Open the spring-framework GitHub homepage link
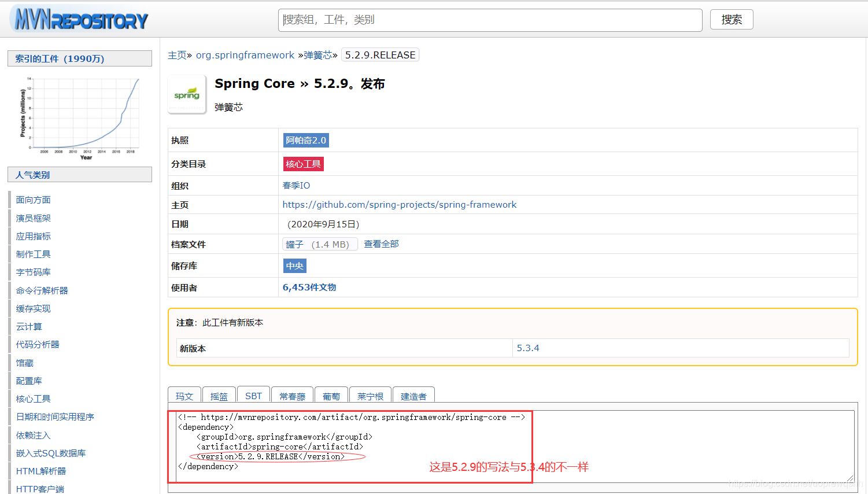This screenshot has width=868, height=494. click(x=400, y=205)
